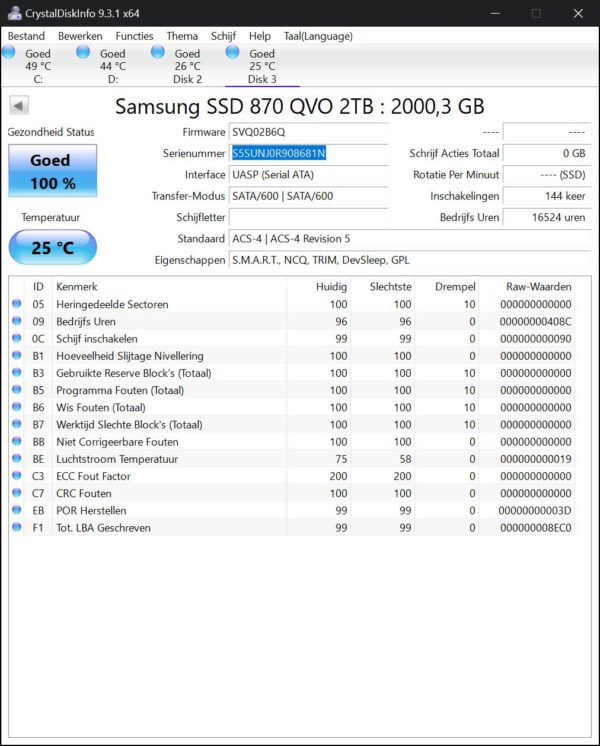
Task: Click the Schrijf Acties Totaal value 0 GB
Action: point(547,153)
